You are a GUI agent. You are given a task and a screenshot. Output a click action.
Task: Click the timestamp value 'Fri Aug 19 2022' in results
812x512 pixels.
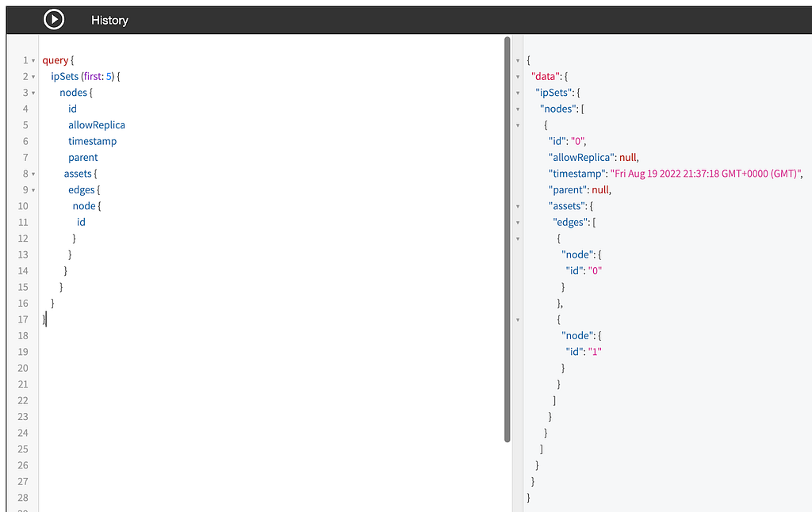(707, 174)
